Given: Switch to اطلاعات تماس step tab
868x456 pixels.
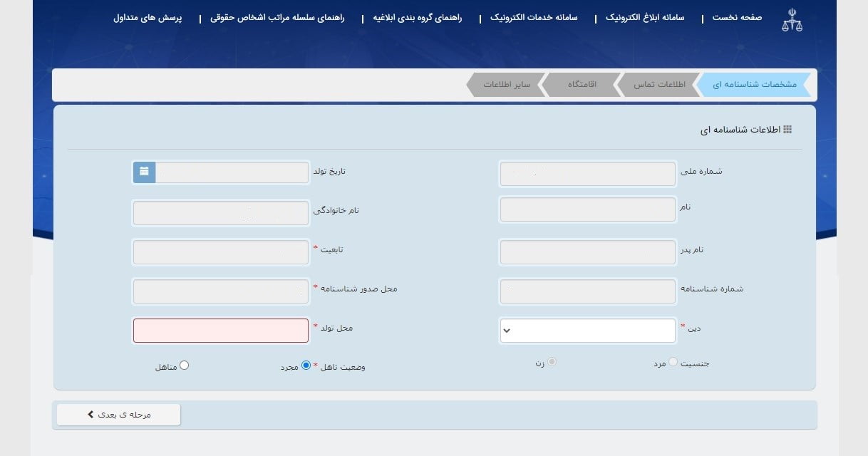Looking at the screenshot, I should coord(659,84).
